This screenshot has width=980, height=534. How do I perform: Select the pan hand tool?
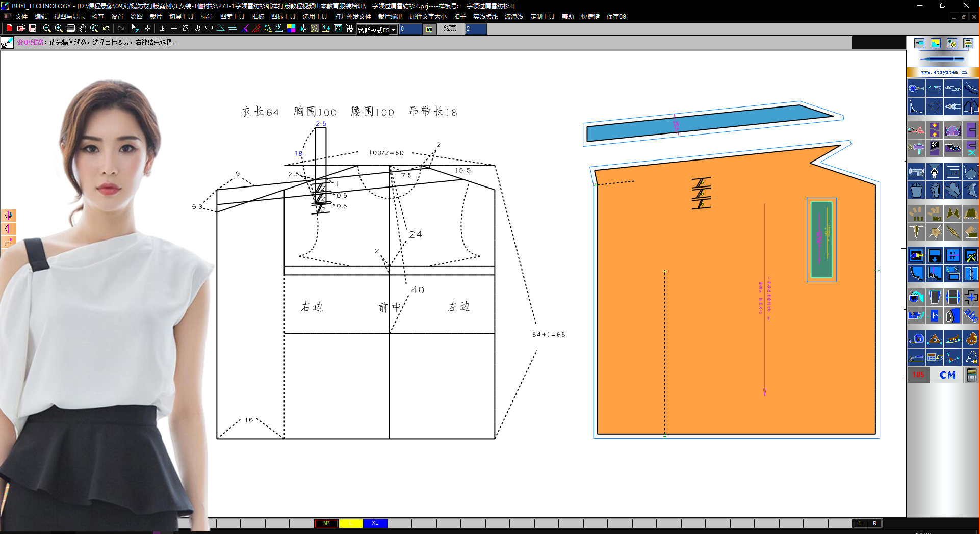click(x=83, y=29)
